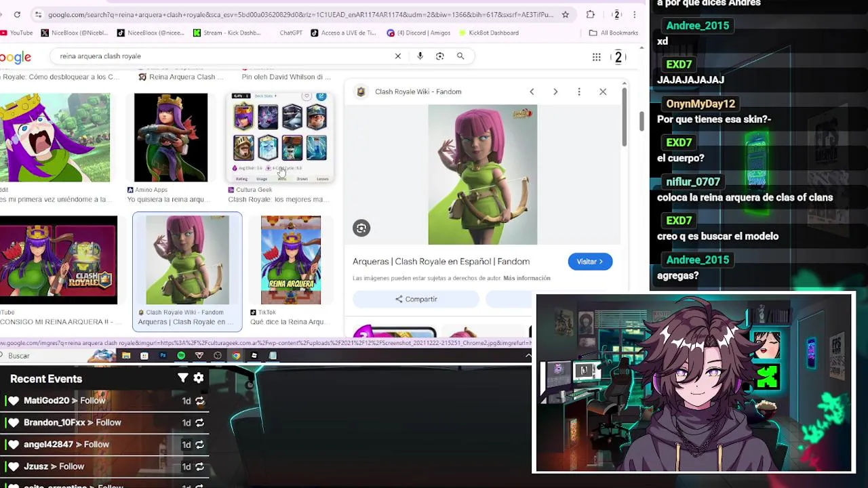Open the KickBot Dashboard bookmark
The width and height of the screenshot is (868, 488).
click(489, 33)
